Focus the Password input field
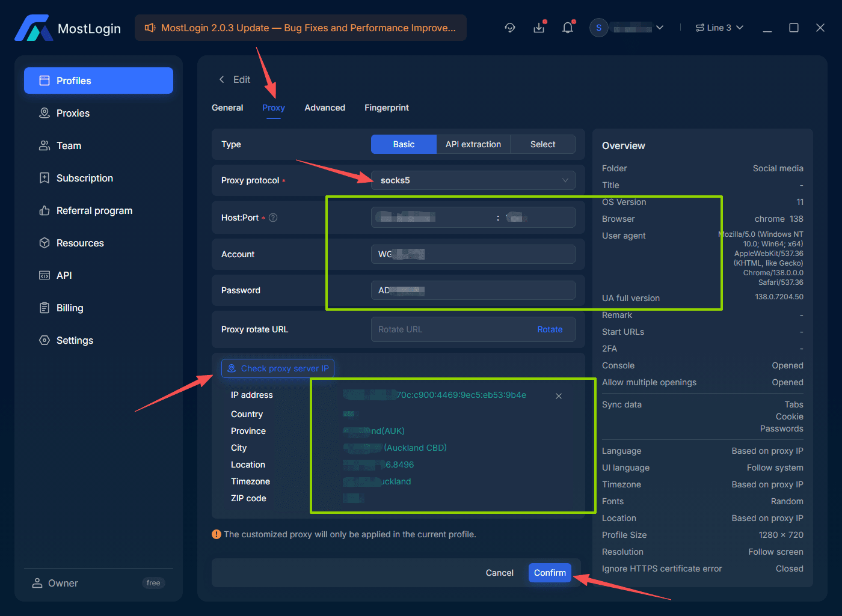This screenshot has width=842, height=616. coord(473,290)
